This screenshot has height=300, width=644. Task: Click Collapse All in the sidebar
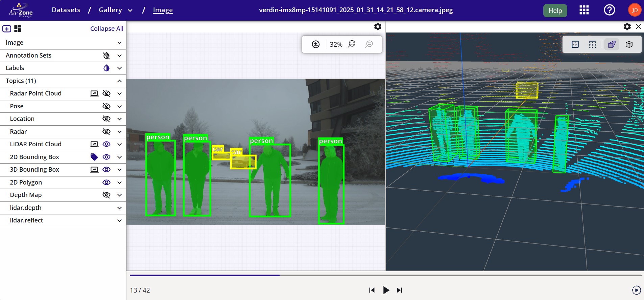[x=106, y=29]
